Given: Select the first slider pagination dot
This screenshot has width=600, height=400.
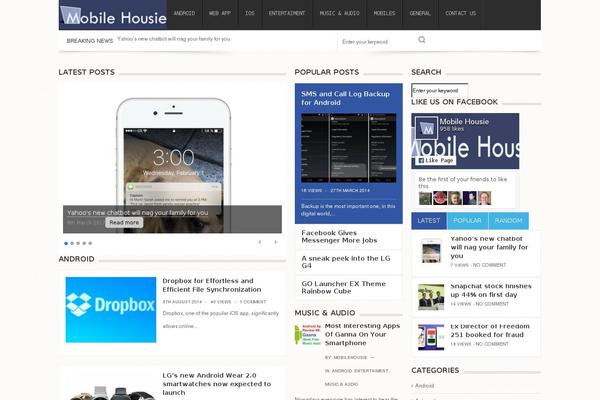Looking at the screenshot, I should point(66,243).
